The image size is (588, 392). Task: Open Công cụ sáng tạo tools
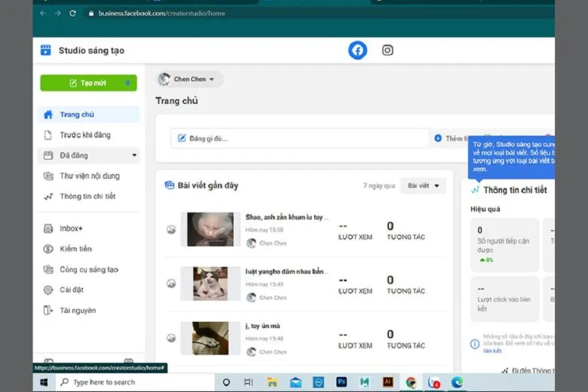[x=88, y=269]
